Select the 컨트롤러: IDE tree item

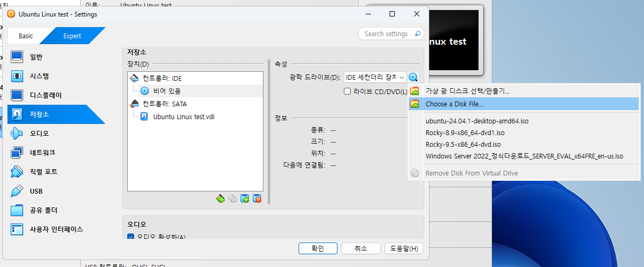click(195, 78)
